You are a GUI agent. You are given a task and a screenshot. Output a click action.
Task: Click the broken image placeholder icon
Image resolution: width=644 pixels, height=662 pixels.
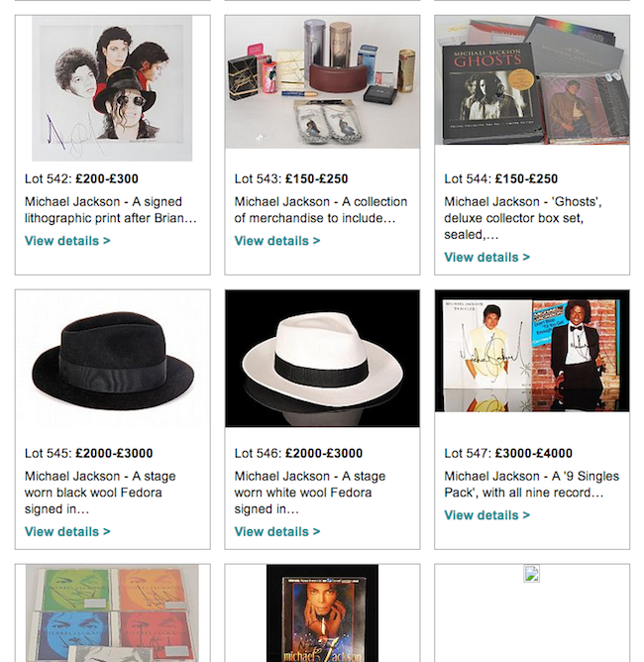pyautogui.click(x=532, y=574)
